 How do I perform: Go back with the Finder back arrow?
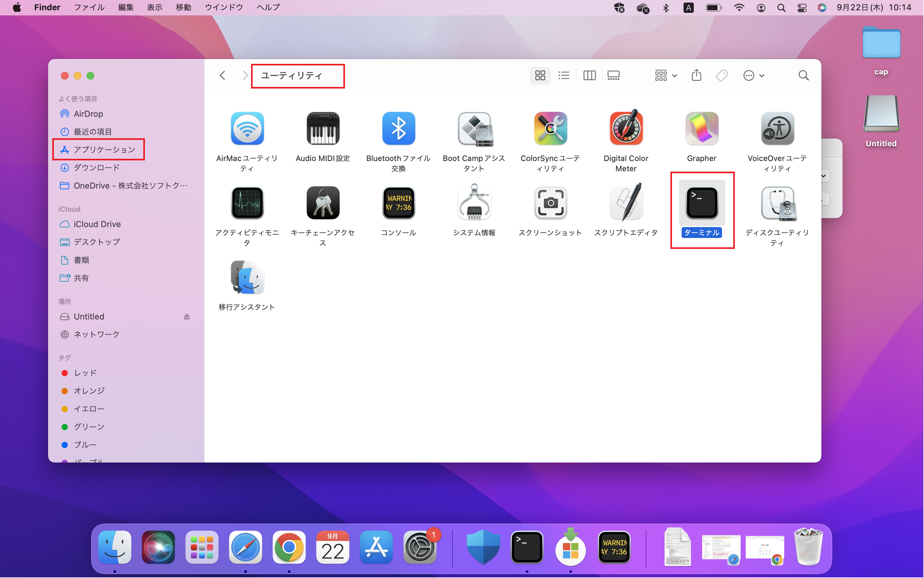223,75
